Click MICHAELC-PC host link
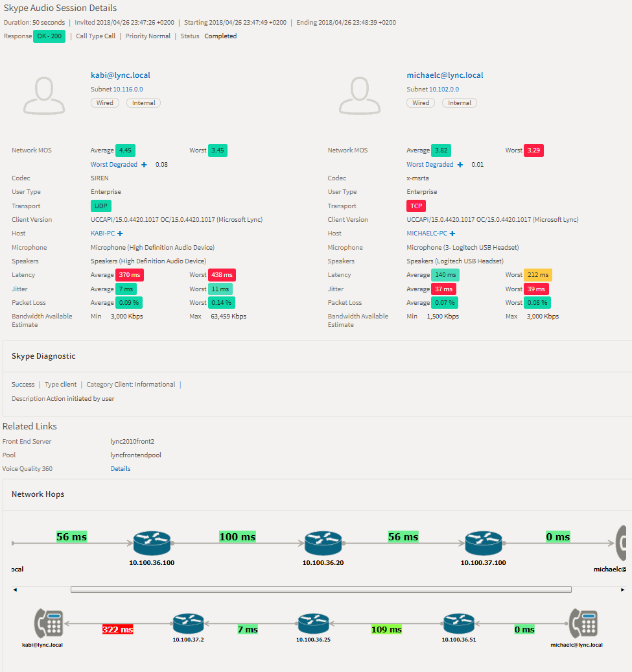 point(427,233)
